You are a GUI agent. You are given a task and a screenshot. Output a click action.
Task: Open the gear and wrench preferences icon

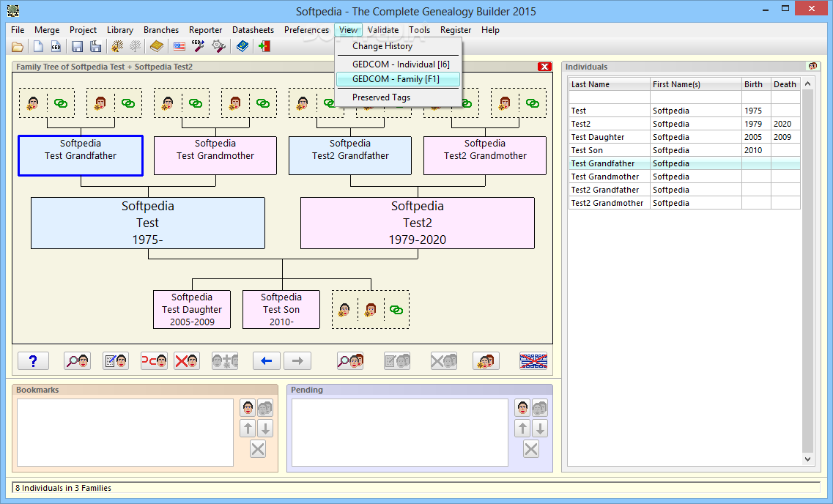(x=218, y=47)
